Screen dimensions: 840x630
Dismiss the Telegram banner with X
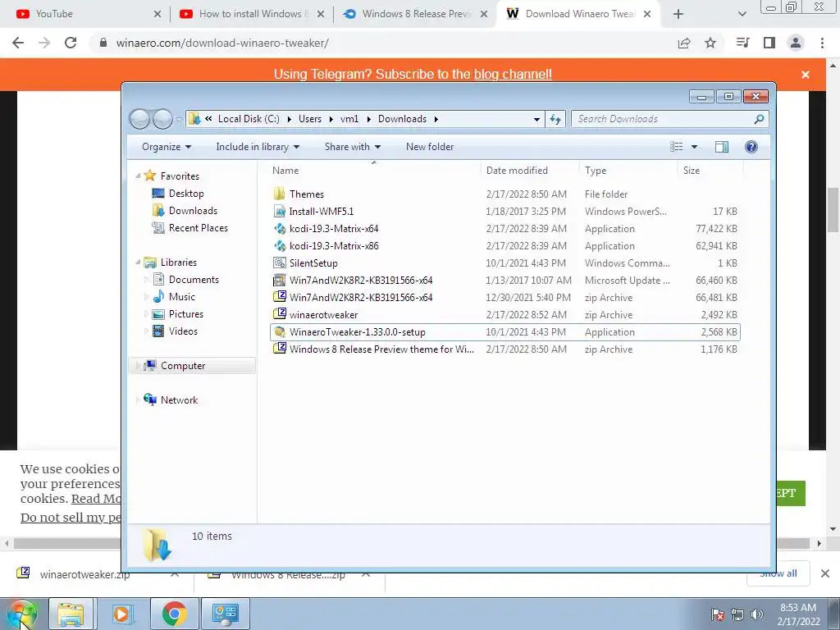coord(806,75)
